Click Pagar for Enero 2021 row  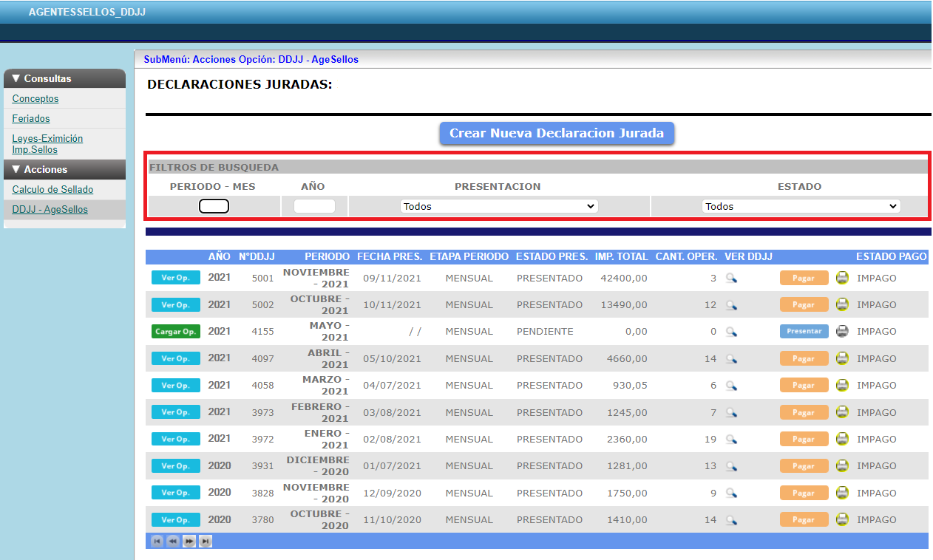(x=804, y=440)
